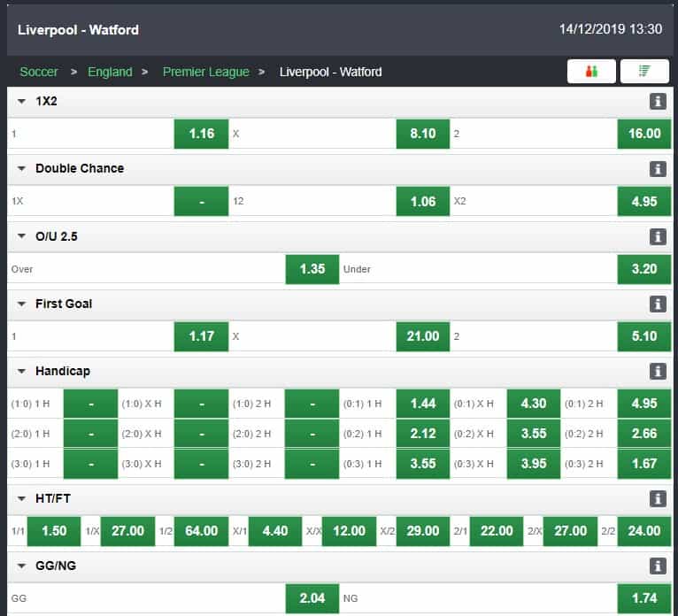Select handicap (0:1) X H odds 4.30
The height and width of the screenshot is (616, 678).
[534, 404]
